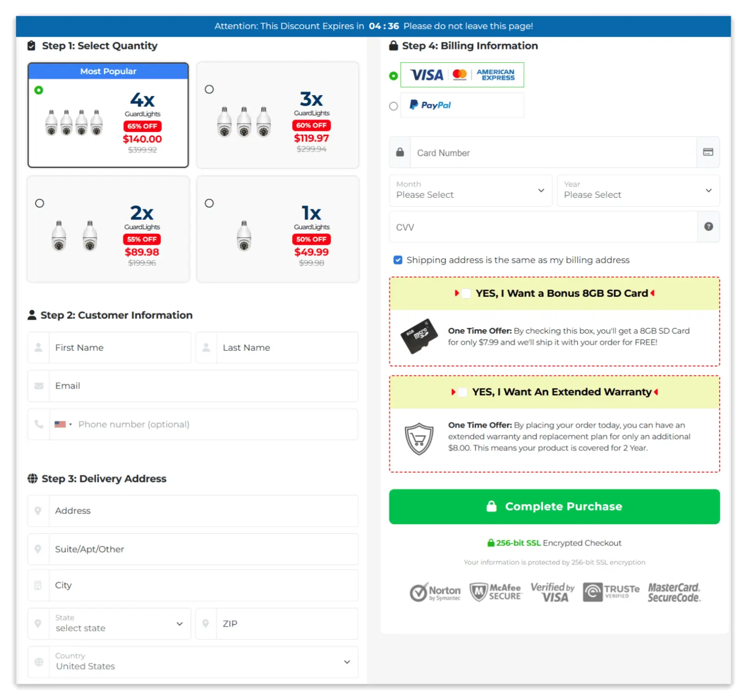Check YES, I Want a Bonus 8GB SD Card

(x=466, y=293)
